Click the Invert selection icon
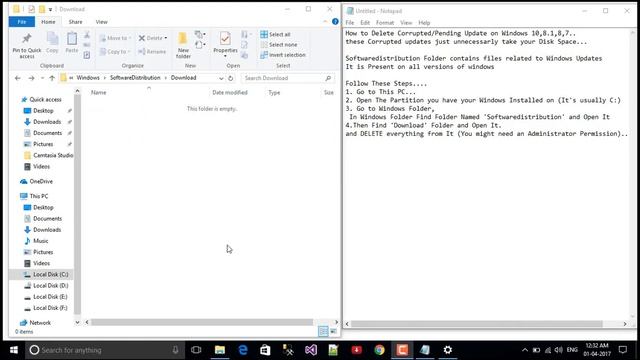 pyautogui.click(x=264, y=55)
